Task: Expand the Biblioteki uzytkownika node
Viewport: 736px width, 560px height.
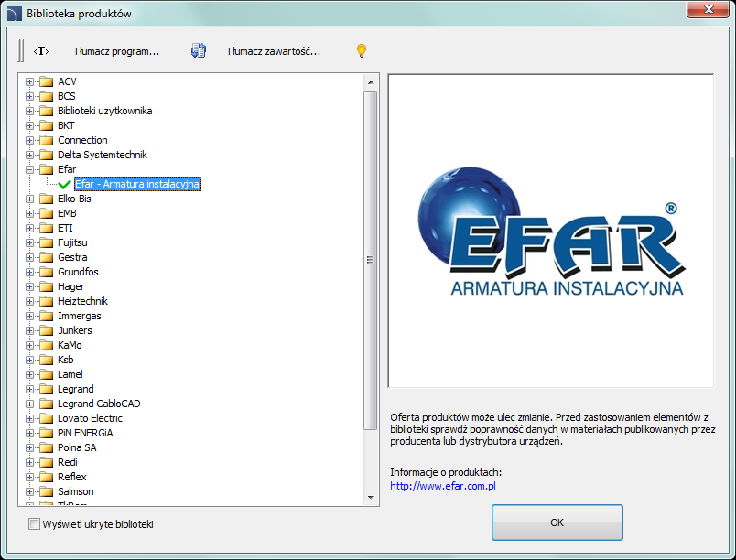Action: [x=29, y=111]
